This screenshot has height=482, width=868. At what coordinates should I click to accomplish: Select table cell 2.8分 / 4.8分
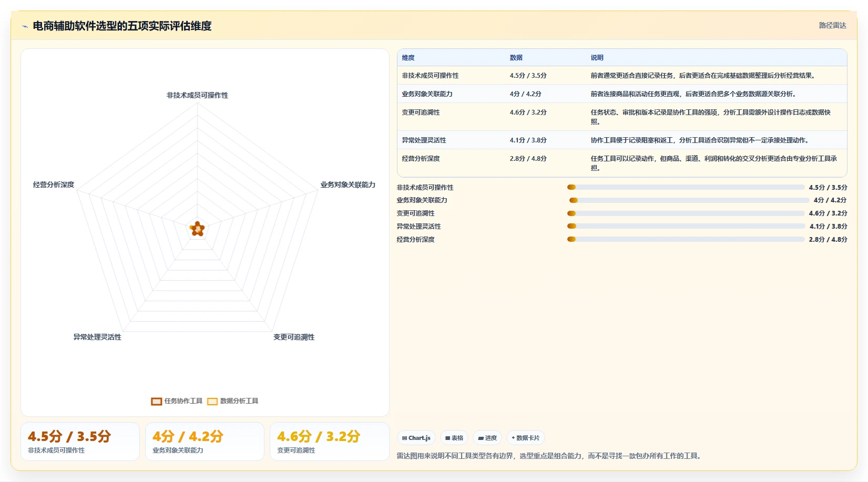click(x=528, y=159)
